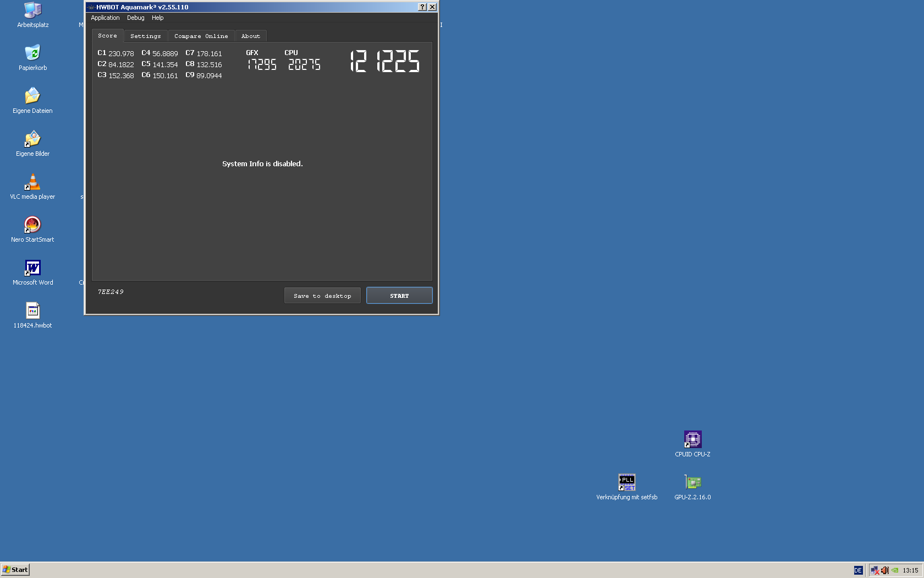Close the HWBOT Aquamark window

[x=432, y=7]
